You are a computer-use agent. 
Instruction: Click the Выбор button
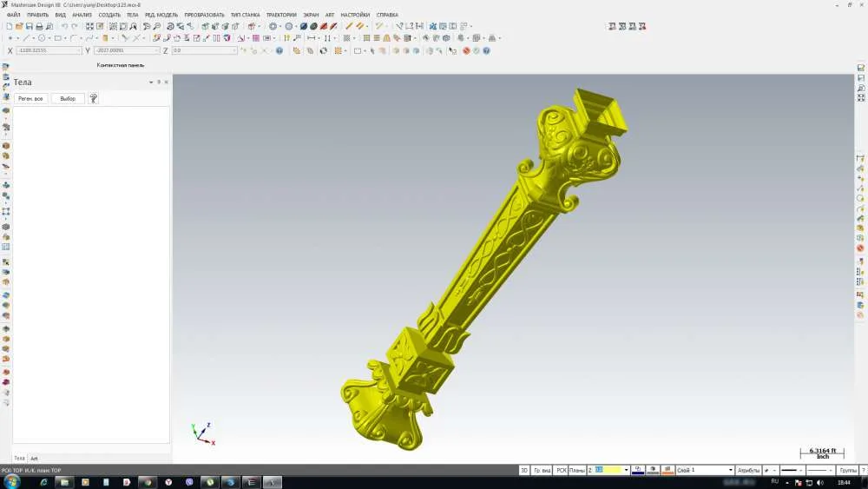pyautogui.click(x=68, y=98)
